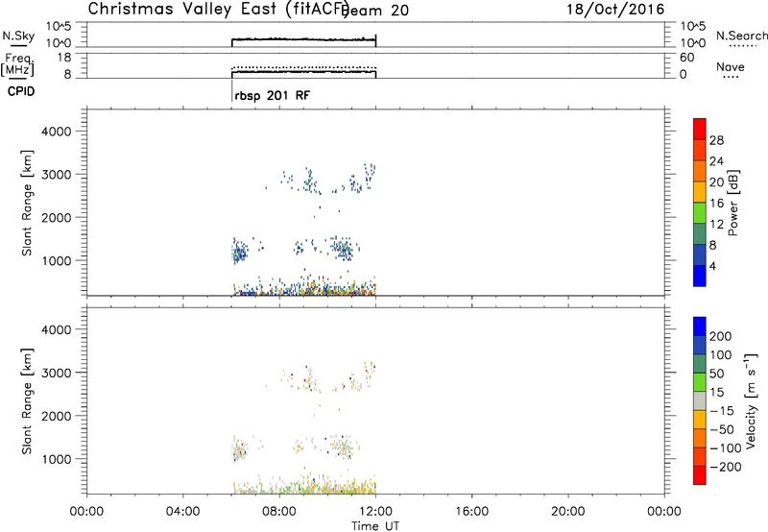Click the '4000' tick of the power panel
This screenshot has height=532, width=768.
(57, 132)
